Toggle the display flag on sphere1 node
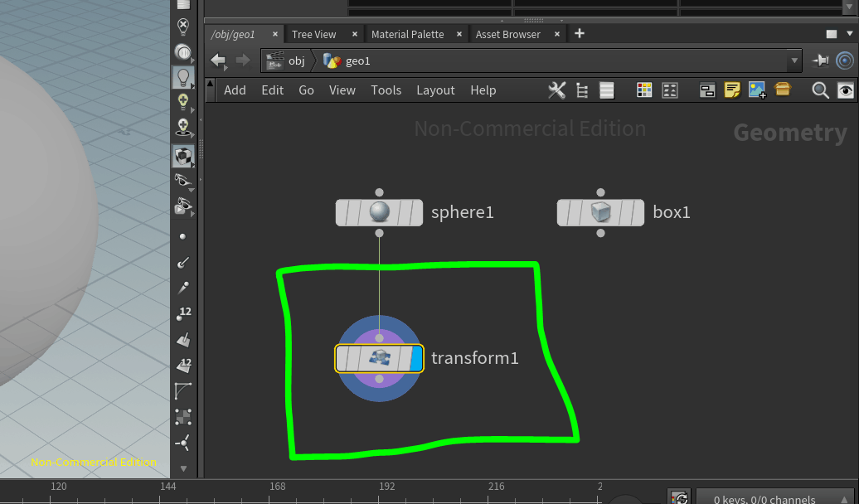Screen dimensions: 859x504 (417, 212)
